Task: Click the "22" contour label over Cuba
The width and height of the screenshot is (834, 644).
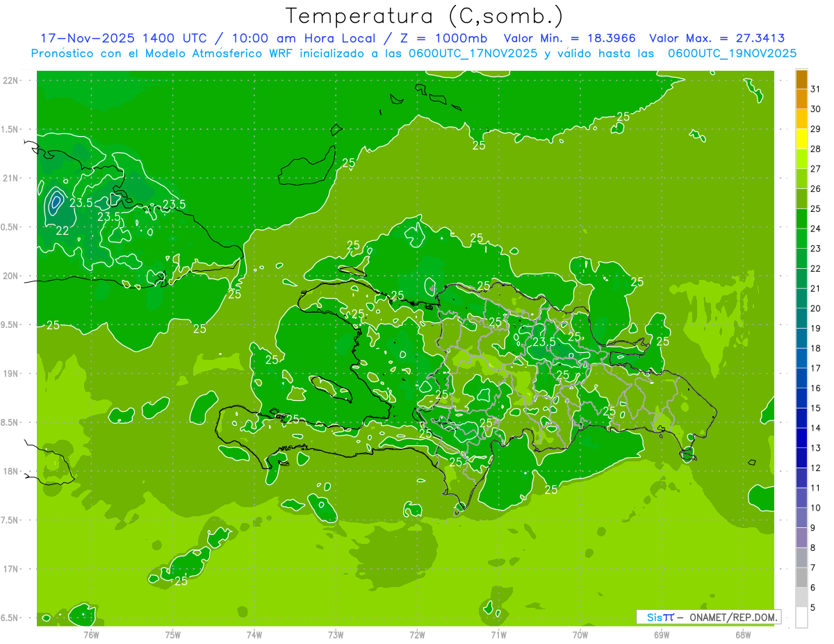Action: click(x=62, y=231)
